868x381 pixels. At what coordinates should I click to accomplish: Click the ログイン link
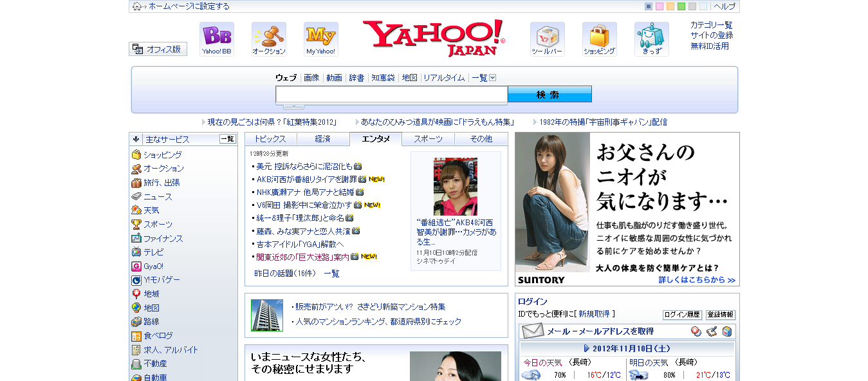coord(533,302)
